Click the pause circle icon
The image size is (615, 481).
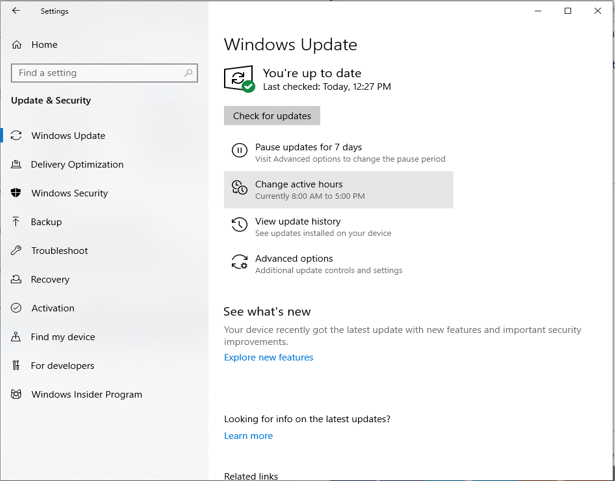click(239, 150)
